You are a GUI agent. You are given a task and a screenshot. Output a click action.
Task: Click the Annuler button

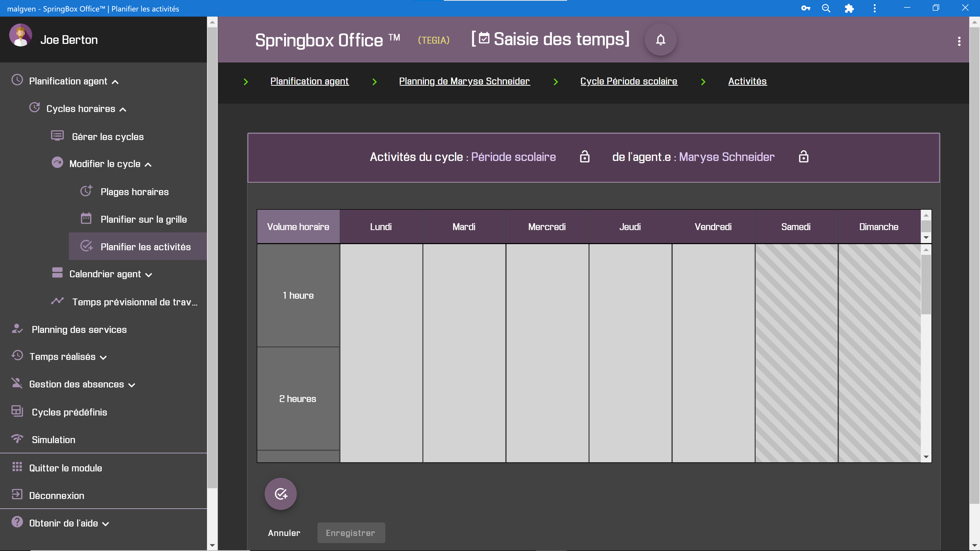pos(284,533)
